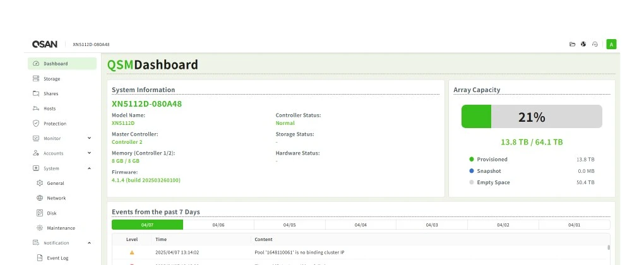644x265 pixels.
Task: Collapse the System menu chevron
Action: coord(90,168)
